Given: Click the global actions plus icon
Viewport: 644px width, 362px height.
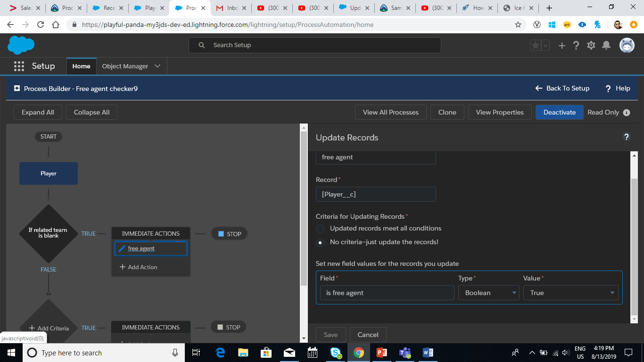Looking at the screenshot, I should (561, 45).
